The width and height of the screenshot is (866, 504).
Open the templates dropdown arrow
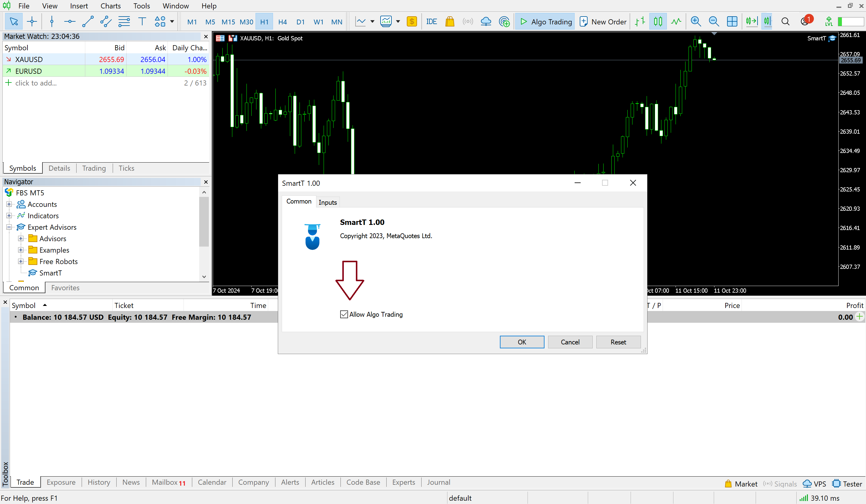tap(398, 22)
